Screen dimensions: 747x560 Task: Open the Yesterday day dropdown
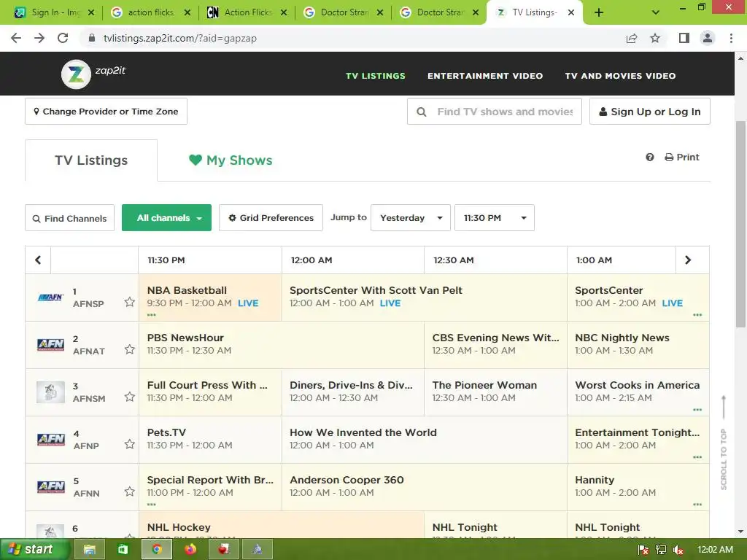pyautogui.click(x=411, y=217)
